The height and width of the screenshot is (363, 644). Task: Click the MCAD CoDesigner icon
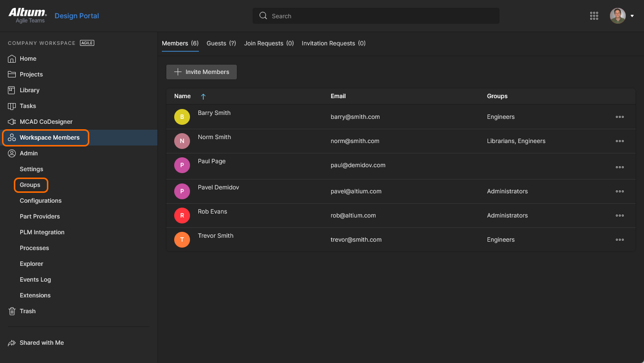[12, 122]
